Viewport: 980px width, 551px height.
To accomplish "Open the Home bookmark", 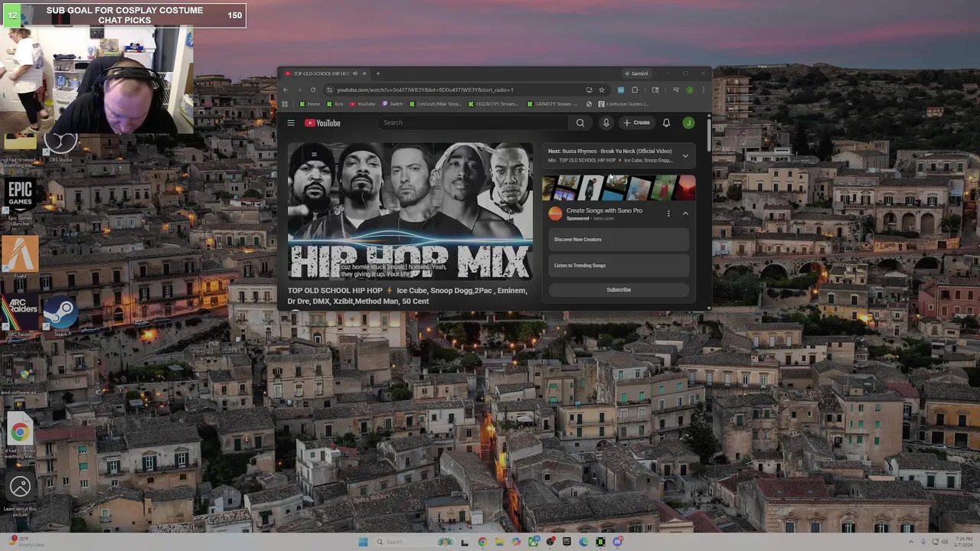I will [x=310, y=104].
